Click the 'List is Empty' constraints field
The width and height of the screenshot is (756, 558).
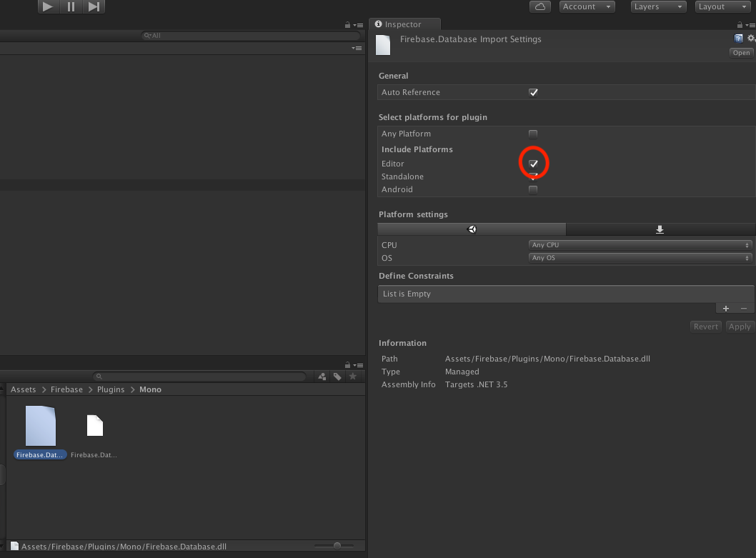566,294
